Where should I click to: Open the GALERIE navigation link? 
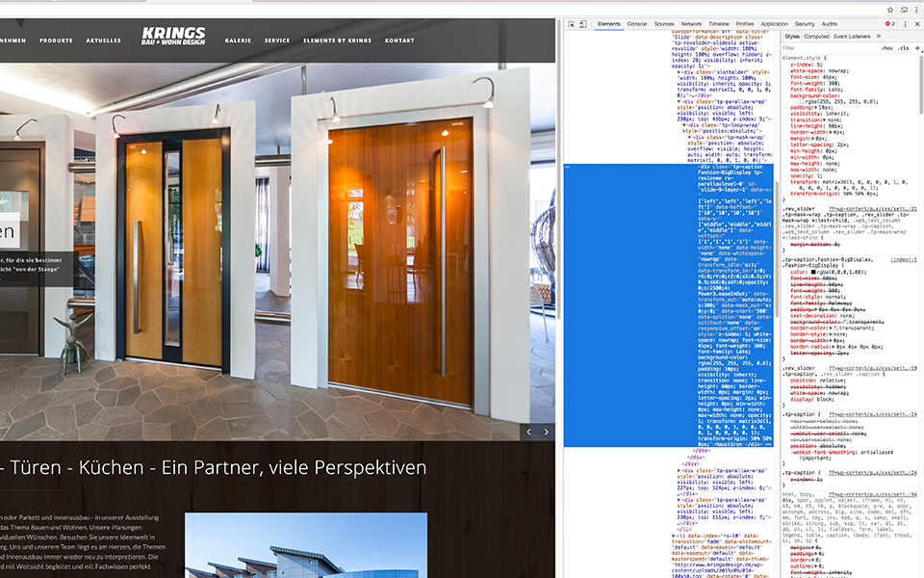(238, 40)
